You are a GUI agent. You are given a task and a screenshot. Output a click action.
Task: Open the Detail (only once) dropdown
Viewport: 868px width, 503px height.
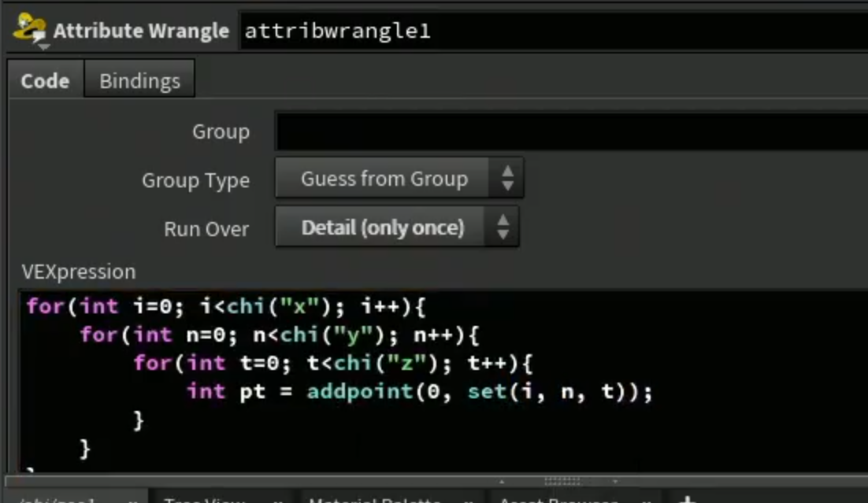pyautogui.click(x=397, y=227)
